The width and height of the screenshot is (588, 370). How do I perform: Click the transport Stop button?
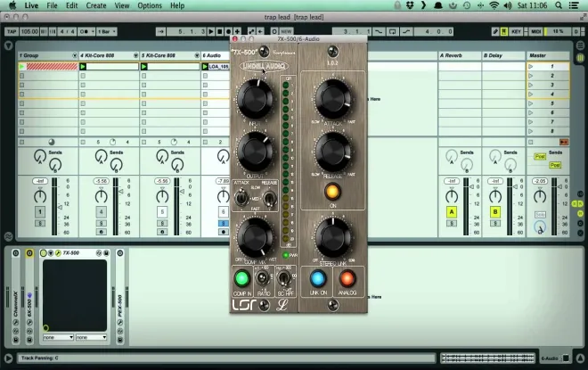click(220, 31)
